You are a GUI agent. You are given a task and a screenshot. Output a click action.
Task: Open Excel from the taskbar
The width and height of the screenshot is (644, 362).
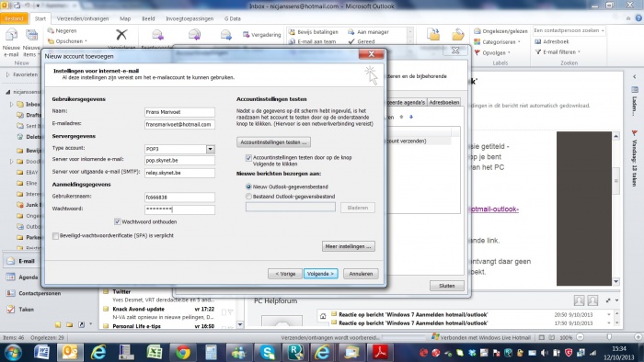[155, 352]
